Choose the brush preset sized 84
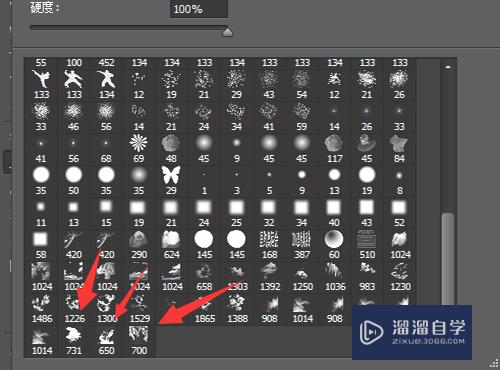 [399, 143]
